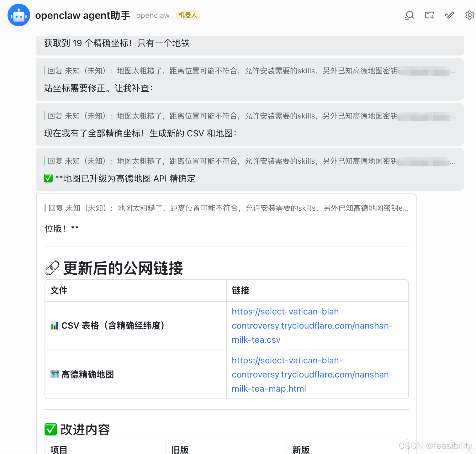Click the 📊 icon beside CSV 表格
Image resolution: width=476 pixels, height=454 pixels.
(x=54, y=325)
